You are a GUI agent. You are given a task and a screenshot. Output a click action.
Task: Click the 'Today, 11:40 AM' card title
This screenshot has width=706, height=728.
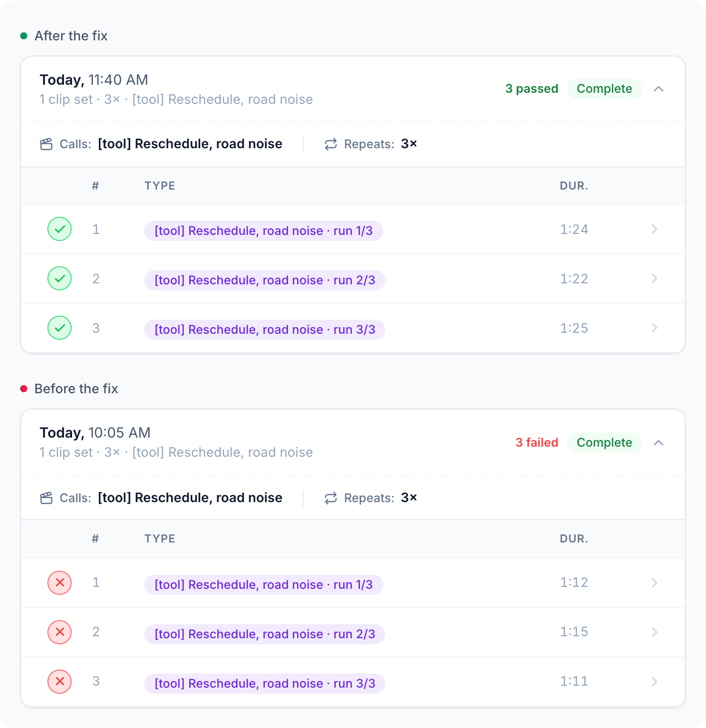pyautogui.click(x=94, y=80)
